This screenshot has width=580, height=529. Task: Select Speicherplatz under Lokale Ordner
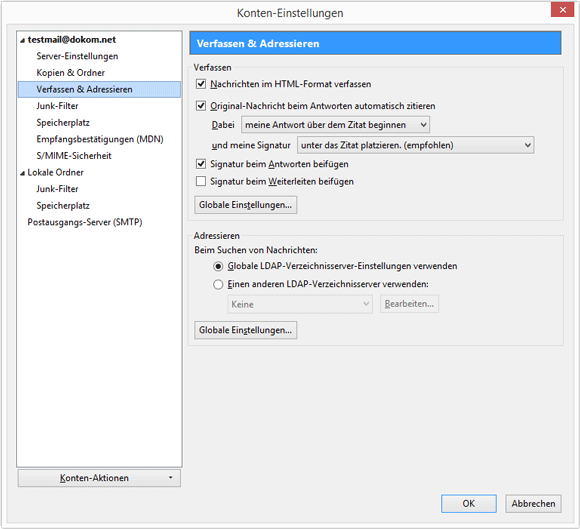pyautogui.click(x=63, y=205)
